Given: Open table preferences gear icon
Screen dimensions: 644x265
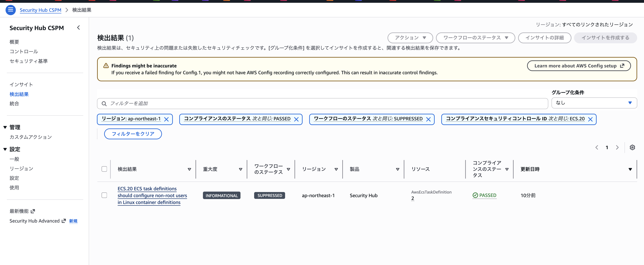Looking at the screenshot, I should [x=632, y=147].
